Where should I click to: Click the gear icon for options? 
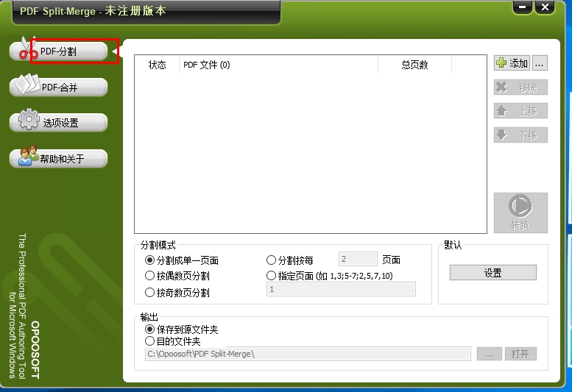point(29,118)
